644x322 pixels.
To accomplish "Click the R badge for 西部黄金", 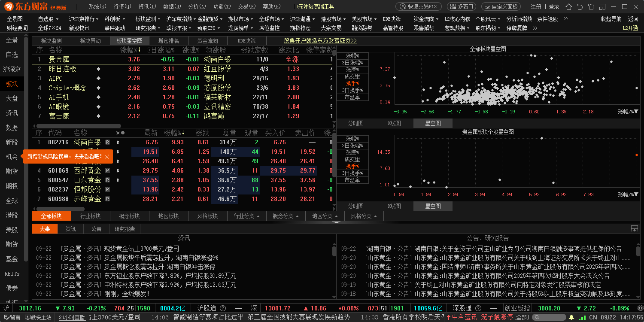I will [107, 171].
